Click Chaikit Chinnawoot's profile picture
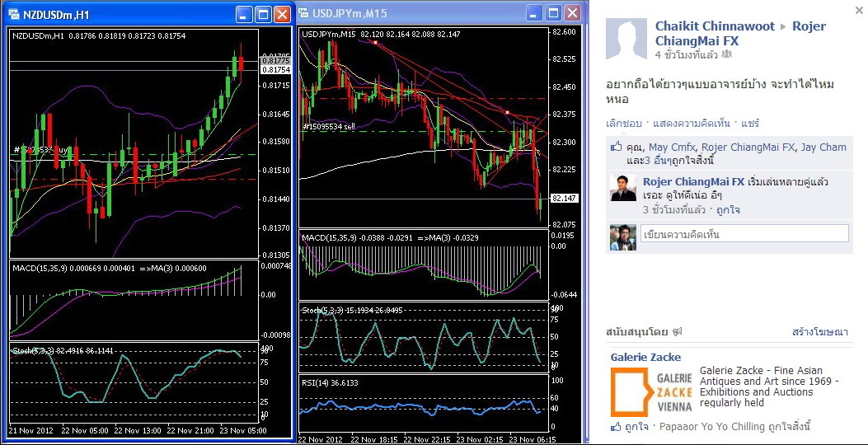Viewport: 868px width, 445px height. click(626, 39)
